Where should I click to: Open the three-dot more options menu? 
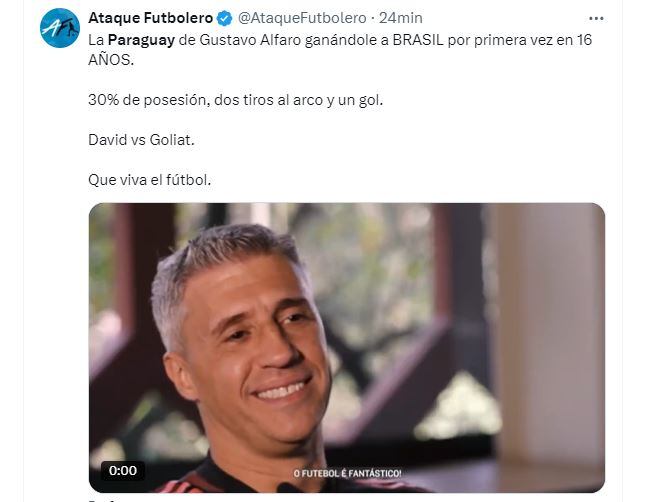(x=596, y=19)
